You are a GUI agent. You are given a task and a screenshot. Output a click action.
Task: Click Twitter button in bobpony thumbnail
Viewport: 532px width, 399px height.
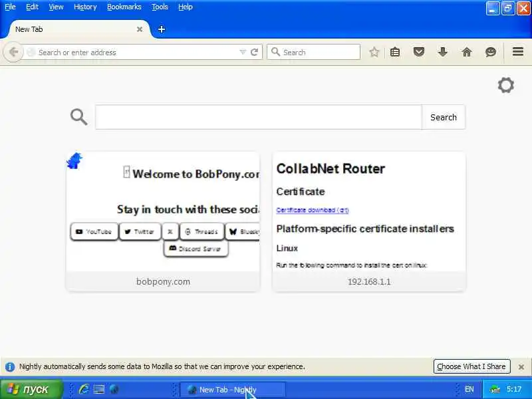140,231
